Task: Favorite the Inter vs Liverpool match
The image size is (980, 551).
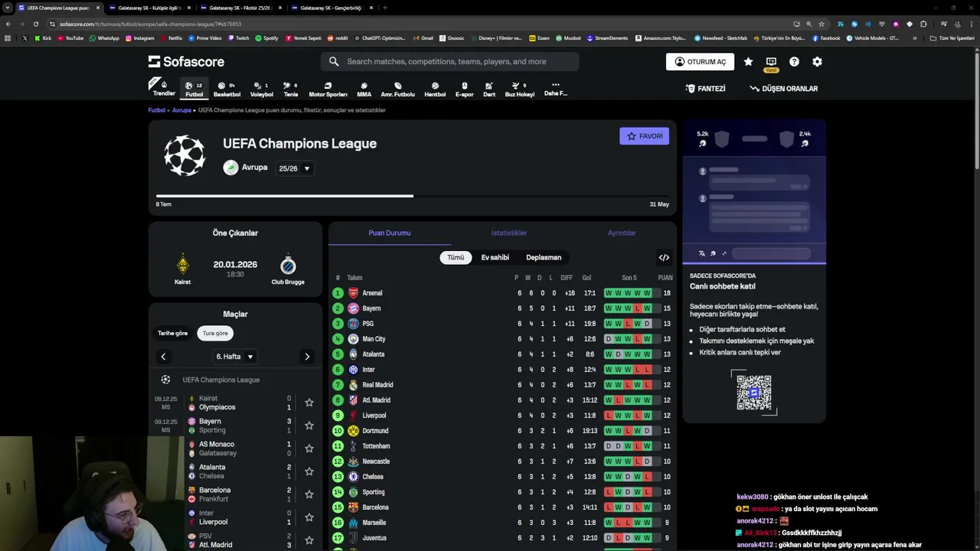Action: (309, 517)
